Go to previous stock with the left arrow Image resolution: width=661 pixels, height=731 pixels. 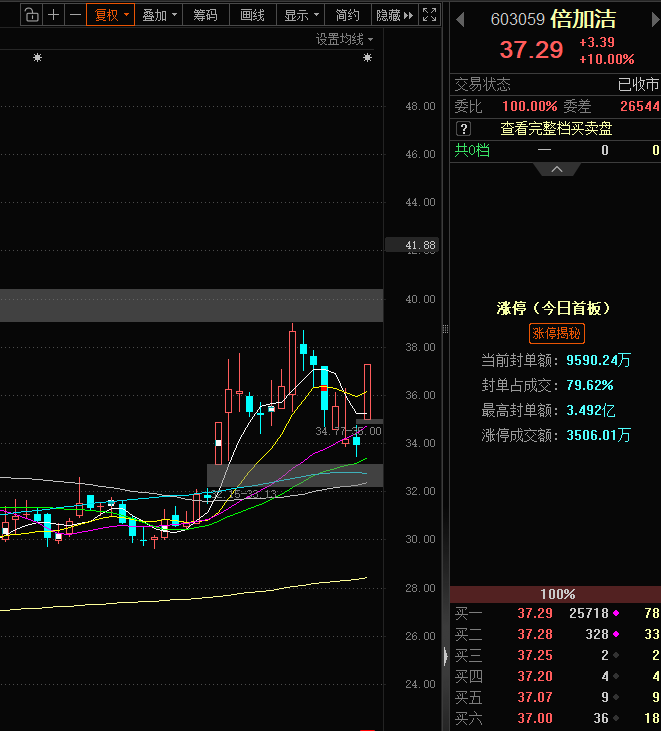pos(461,20)
